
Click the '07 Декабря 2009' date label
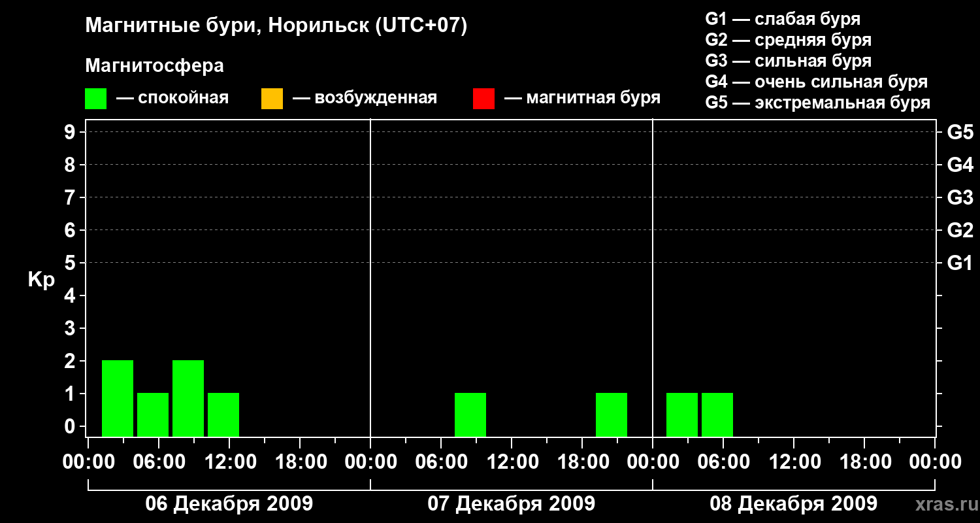(511, 504)
